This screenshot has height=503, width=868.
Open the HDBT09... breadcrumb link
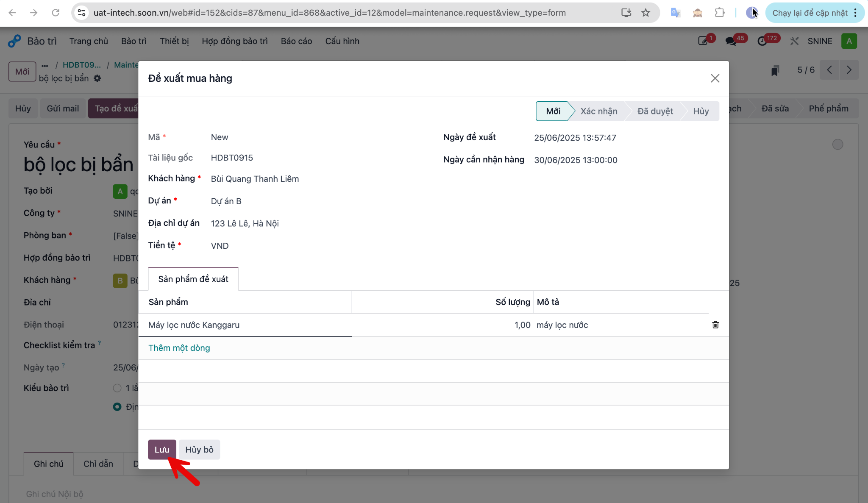pyautogui.click(x=82, y=65)
